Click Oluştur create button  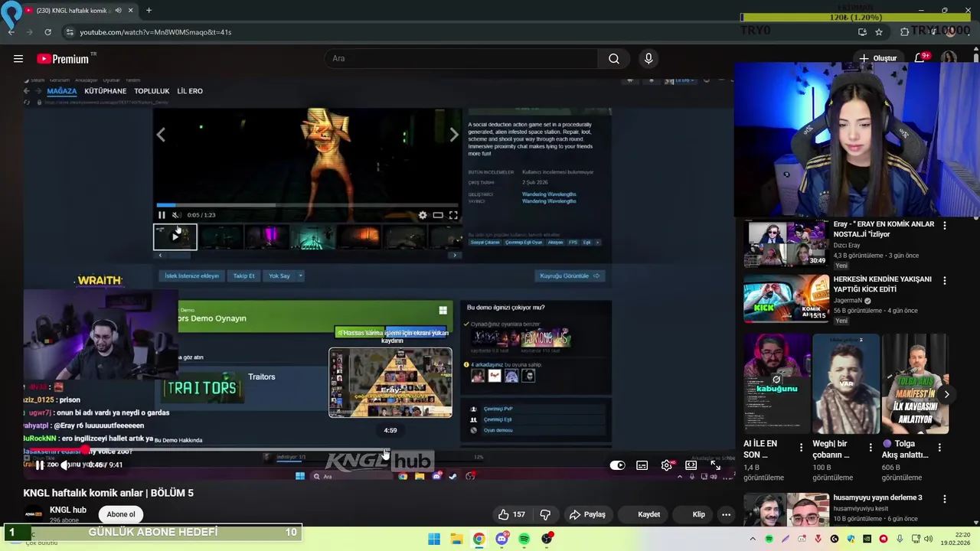pyautogui.click(x=877, y=58)
